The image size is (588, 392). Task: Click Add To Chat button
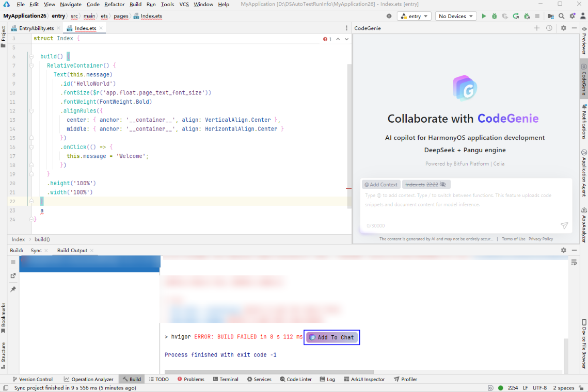pos(331,337)
